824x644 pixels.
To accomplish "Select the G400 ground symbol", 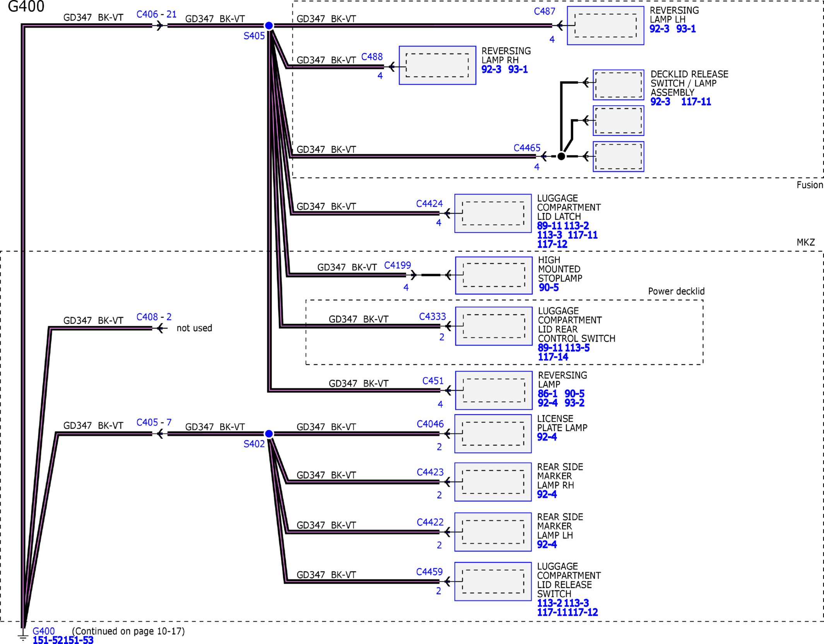I will pos(23,637).
